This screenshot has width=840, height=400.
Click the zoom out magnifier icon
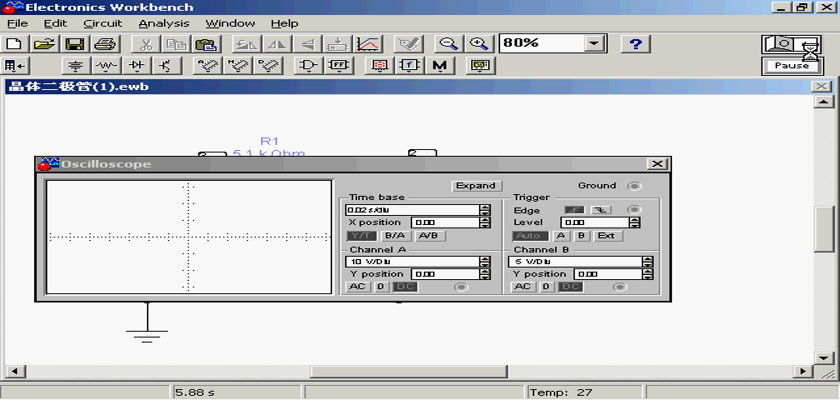point(449,44)
